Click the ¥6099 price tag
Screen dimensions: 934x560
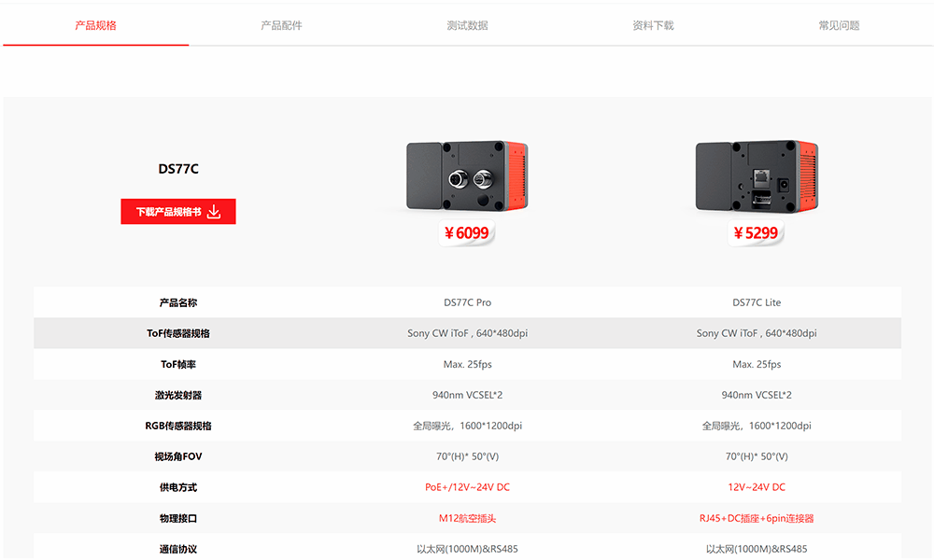[467, 233]
